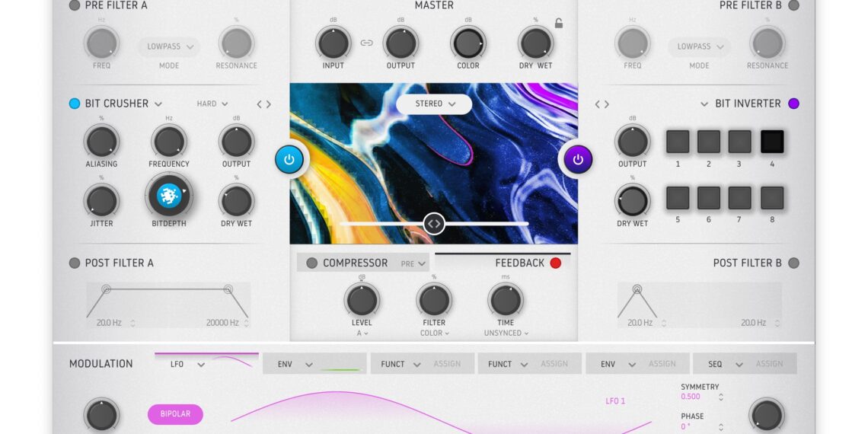Click the Bit Crusher Frequency knob
Image resolution: width=868 pixels, height=434 pixels.
pos(169,141)
